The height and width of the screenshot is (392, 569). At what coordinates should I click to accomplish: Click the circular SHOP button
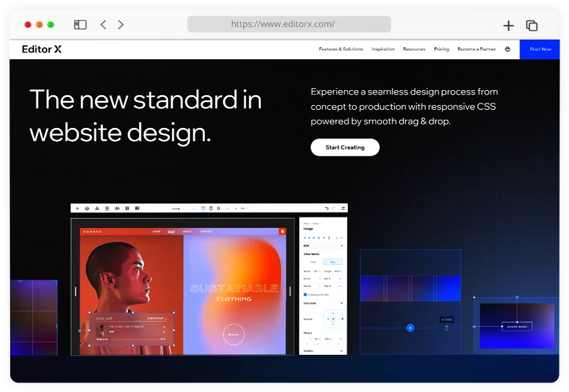coord(234,334)
